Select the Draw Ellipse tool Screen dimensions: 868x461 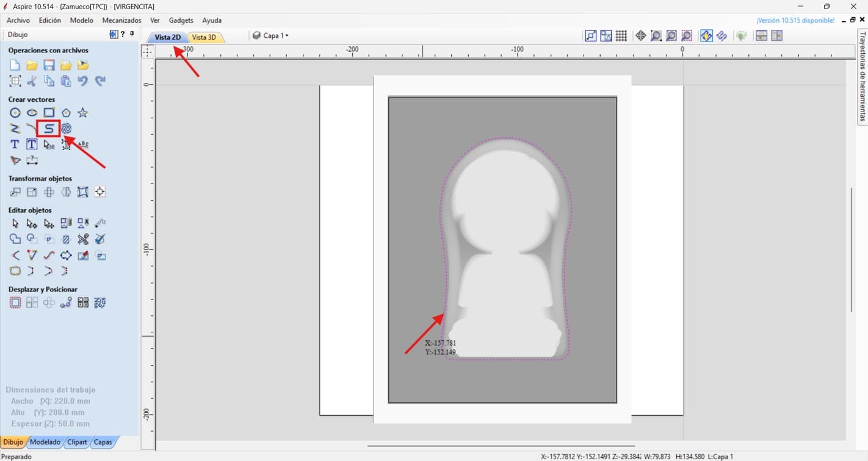click(32, 113)
